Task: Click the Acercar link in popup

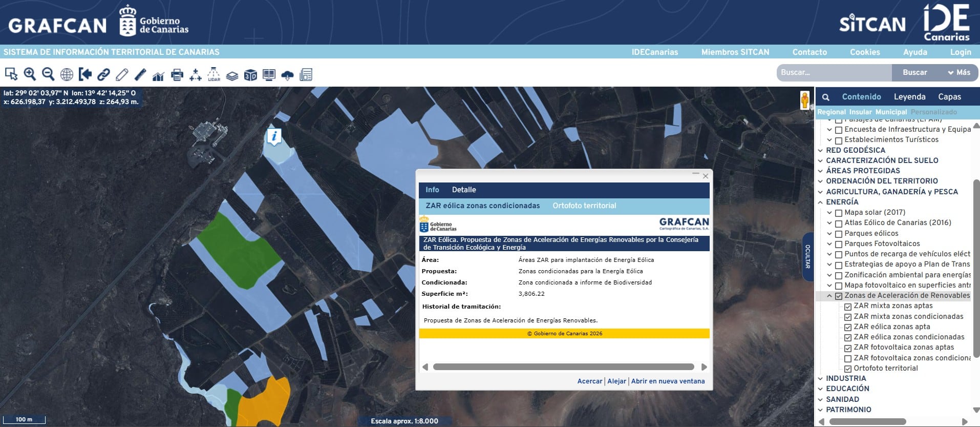Action: tap(589, 381)
